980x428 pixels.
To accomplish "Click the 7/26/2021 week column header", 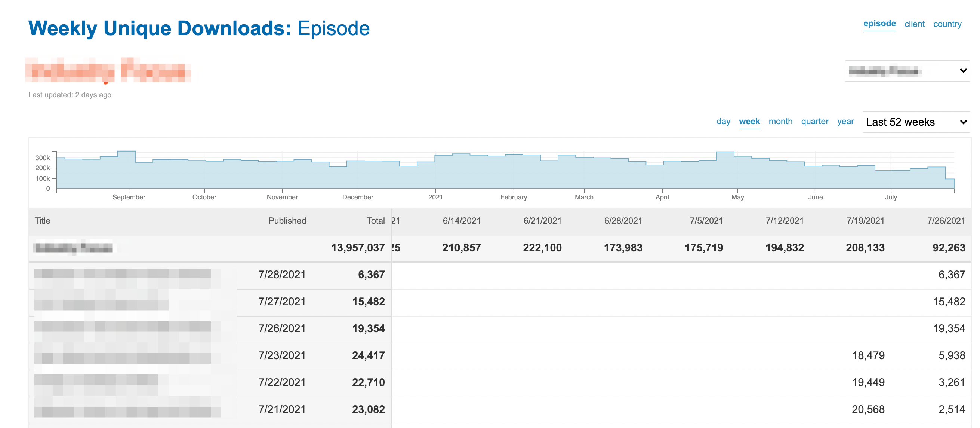I will (946, 221).
